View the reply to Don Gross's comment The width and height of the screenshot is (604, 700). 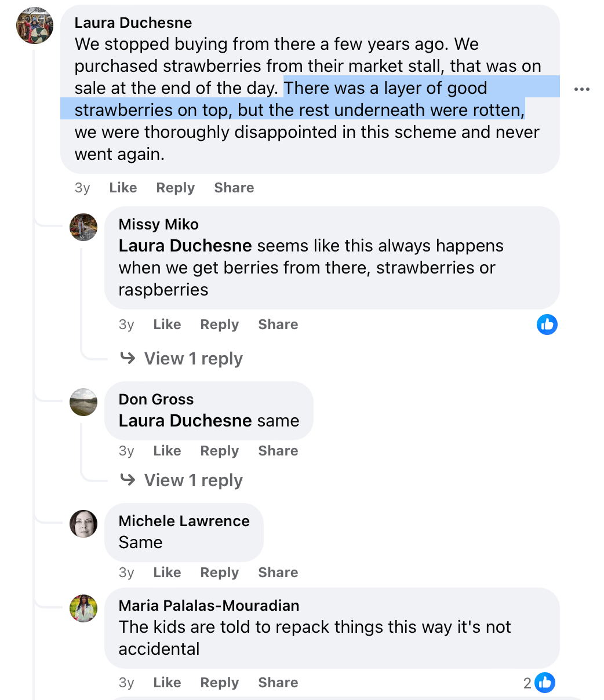tap(193, 480)
